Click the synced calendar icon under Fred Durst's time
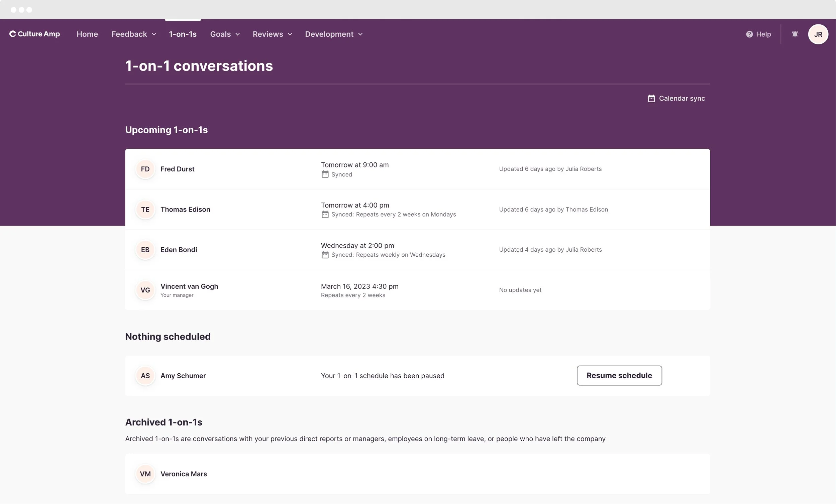This screenshot has width=836, height=504. pos(325,174)
